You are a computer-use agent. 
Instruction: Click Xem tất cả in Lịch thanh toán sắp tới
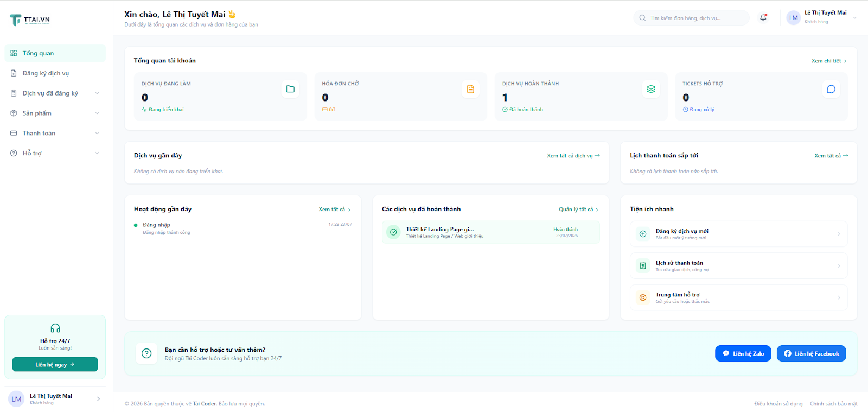[831, 156]
